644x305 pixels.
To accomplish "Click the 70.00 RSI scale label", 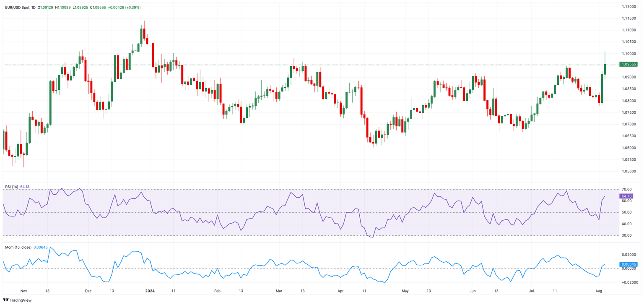I will [x=626, y=190].
